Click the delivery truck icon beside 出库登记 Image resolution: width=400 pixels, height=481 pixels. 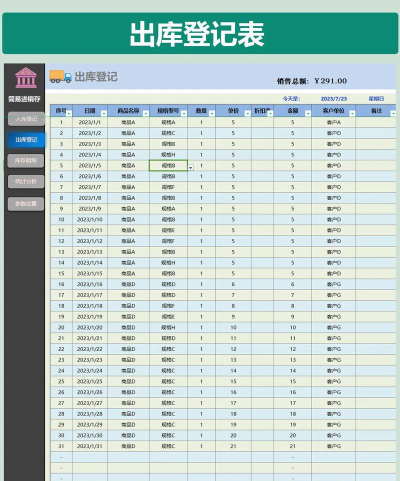pyautogui.click(x=60, y=77)
